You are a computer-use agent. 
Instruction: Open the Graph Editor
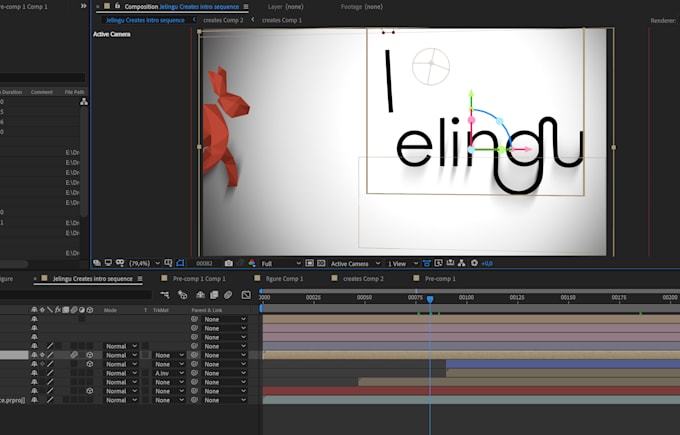point(246,295)
